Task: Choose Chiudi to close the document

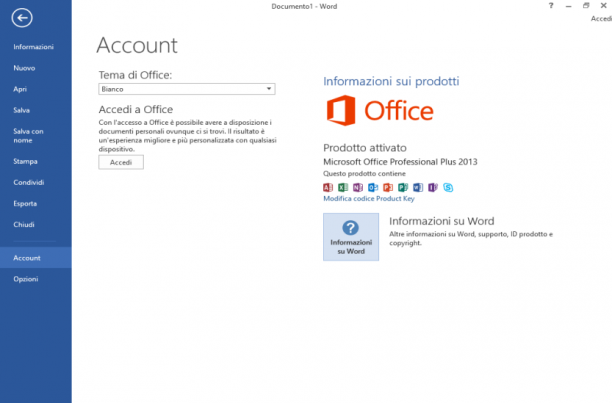Action: point(24,224)
